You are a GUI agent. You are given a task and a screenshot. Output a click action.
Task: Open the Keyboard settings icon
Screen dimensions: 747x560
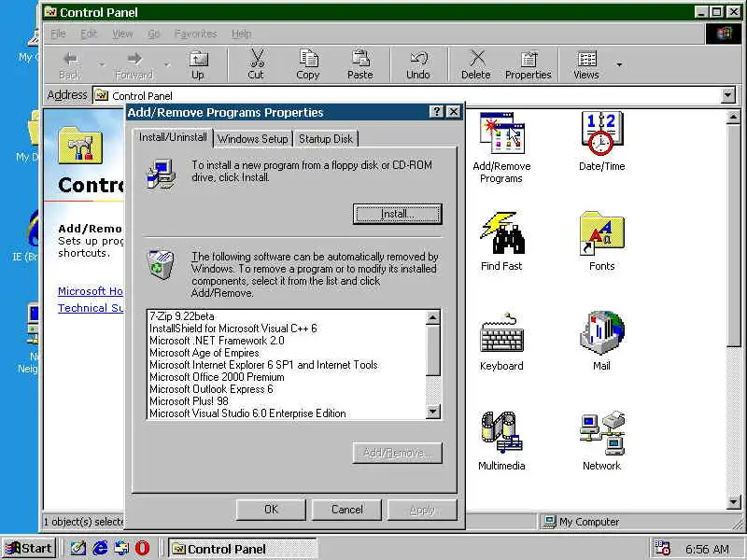coord(501,342)
